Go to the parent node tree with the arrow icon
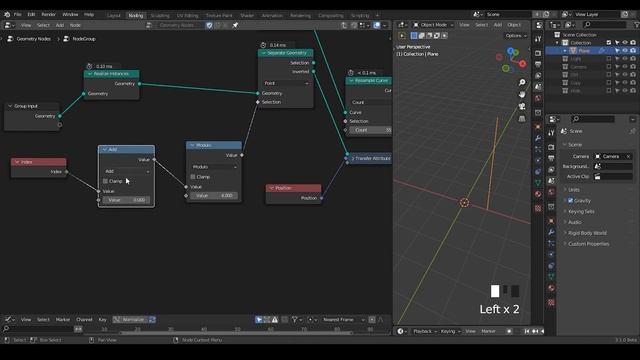640x360 pixels. [344, 25]
